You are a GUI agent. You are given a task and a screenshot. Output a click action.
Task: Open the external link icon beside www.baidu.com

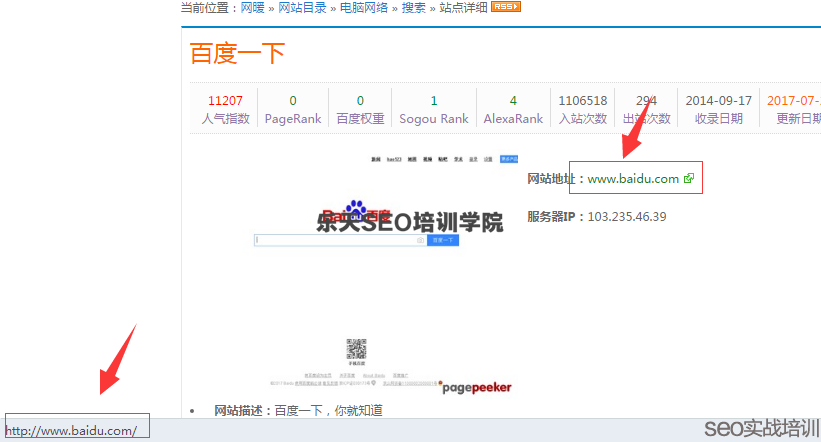pos(689,179)
